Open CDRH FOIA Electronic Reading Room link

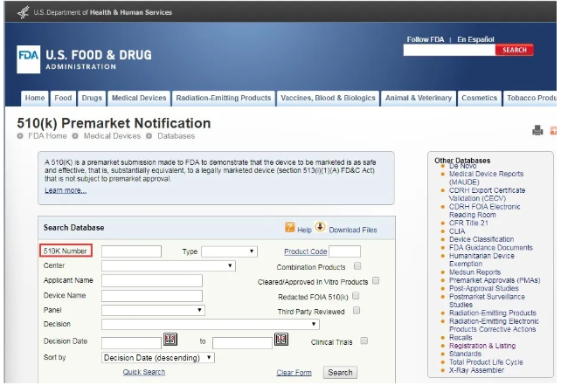click(x=484, y=210)
